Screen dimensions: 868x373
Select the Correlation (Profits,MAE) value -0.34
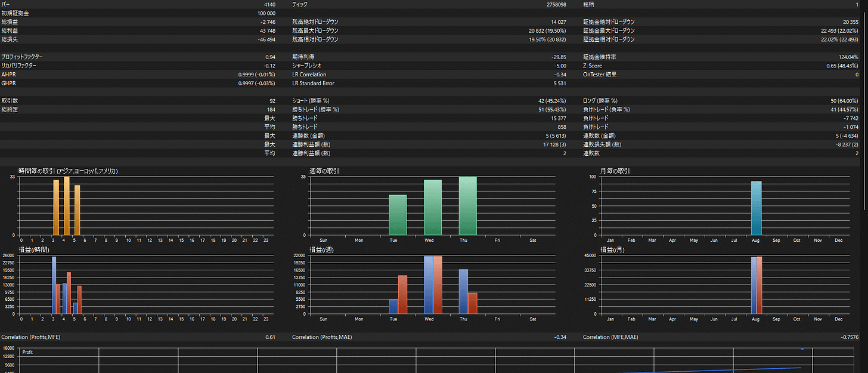(561, 338)
